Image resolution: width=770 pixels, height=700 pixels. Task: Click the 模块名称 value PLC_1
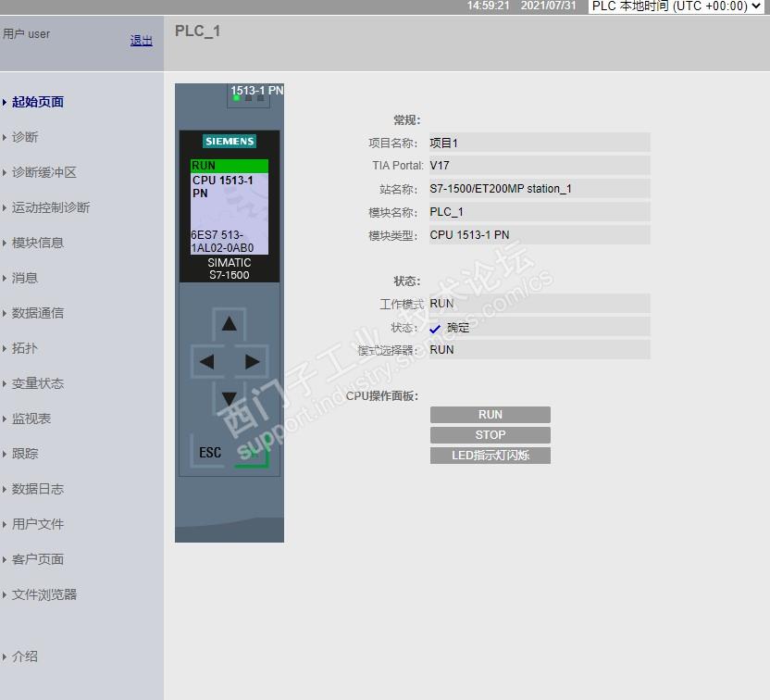[540, 212]
